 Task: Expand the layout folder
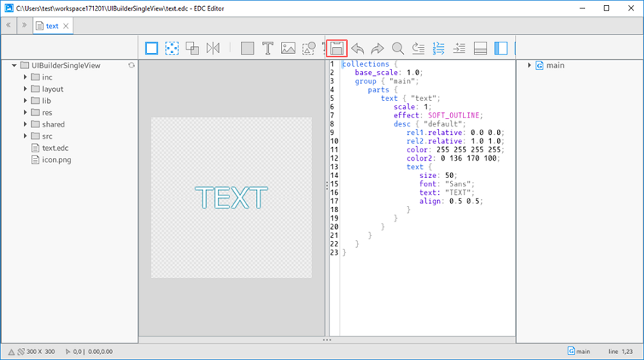pos(26,89)
